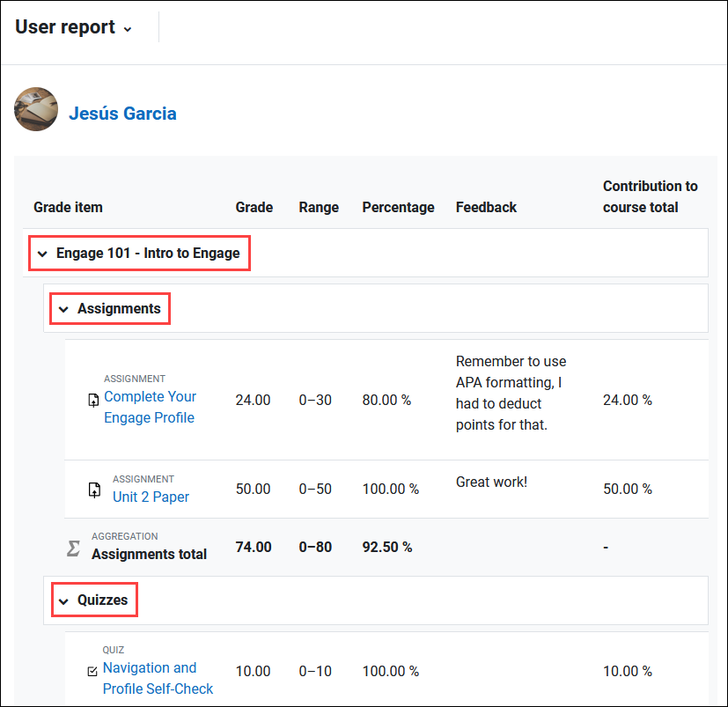The width and height of the screenshot is (728, 707).
Task: Click Jesús Garcia's profile picture
Action: [35, 109]
